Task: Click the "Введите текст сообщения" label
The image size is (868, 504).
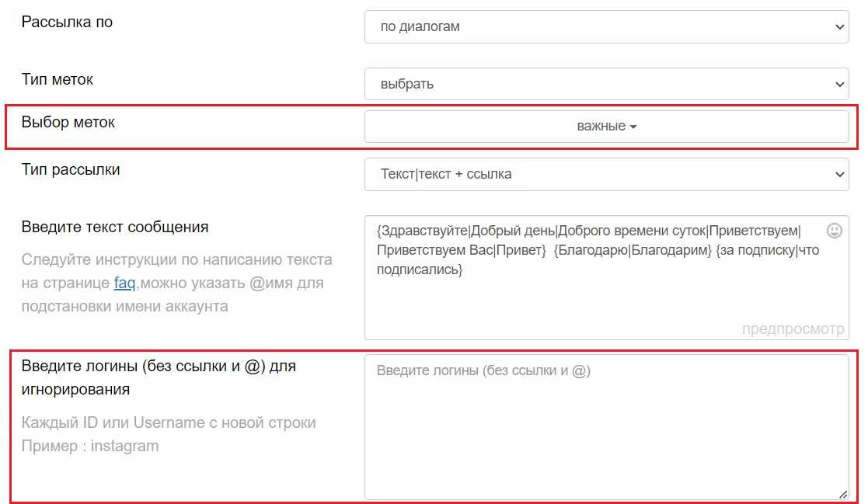Action: (x=115, y=227)
